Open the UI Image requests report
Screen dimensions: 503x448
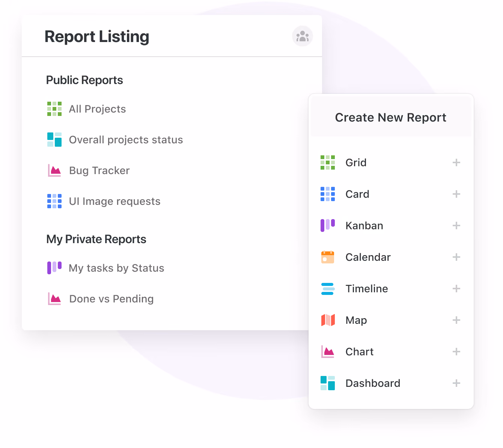click(x=115, y=201)
